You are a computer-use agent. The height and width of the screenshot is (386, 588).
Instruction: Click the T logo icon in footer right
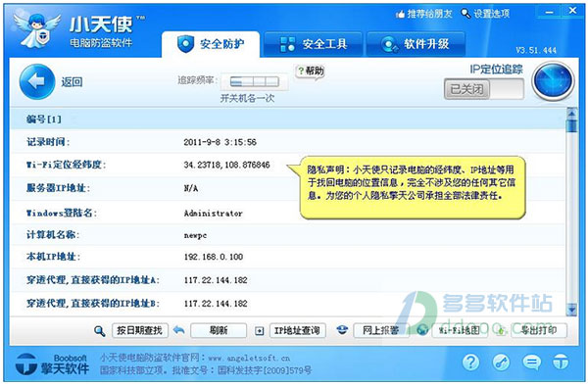[561, 362]
